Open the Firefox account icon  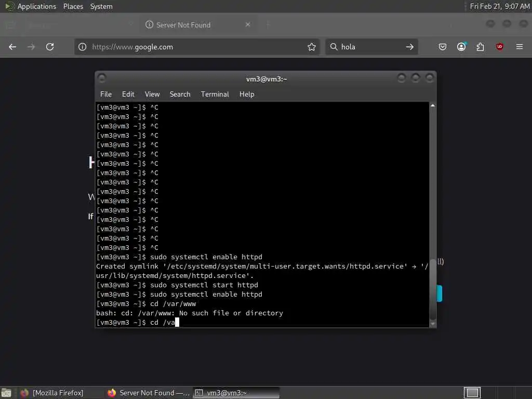coord(461,47)
